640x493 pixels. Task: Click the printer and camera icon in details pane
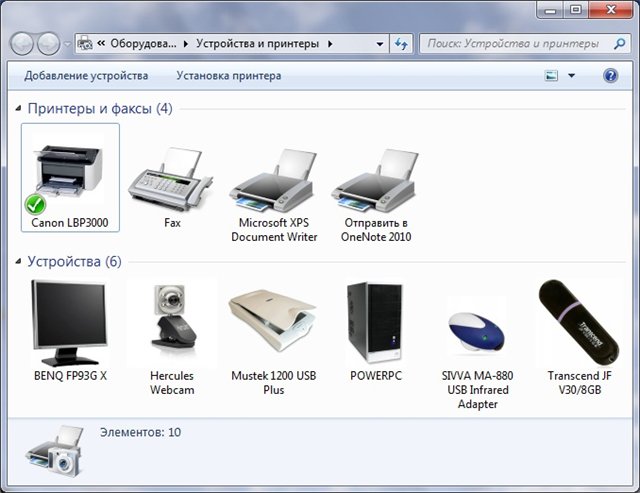pyautogui.click(x=55, y=451)
